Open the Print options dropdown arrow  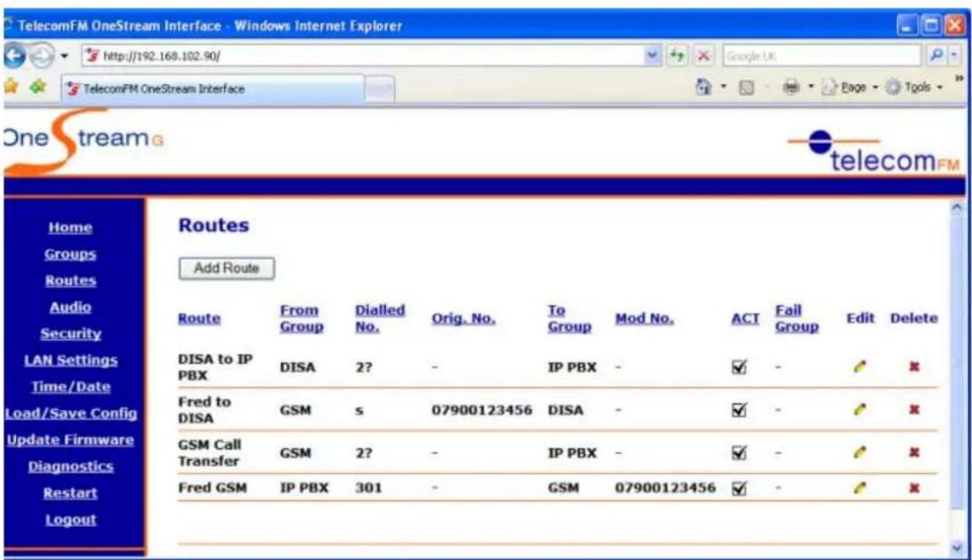tap(810, 88)
